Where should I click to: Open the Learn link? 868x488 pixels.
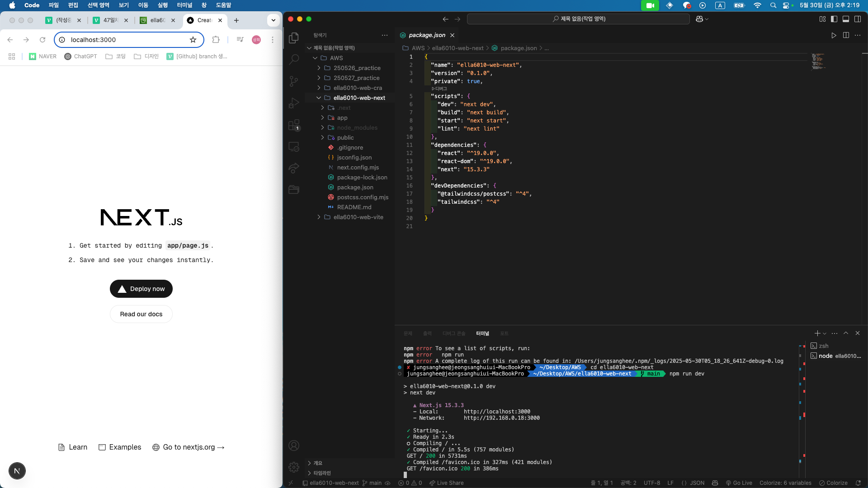73,447
